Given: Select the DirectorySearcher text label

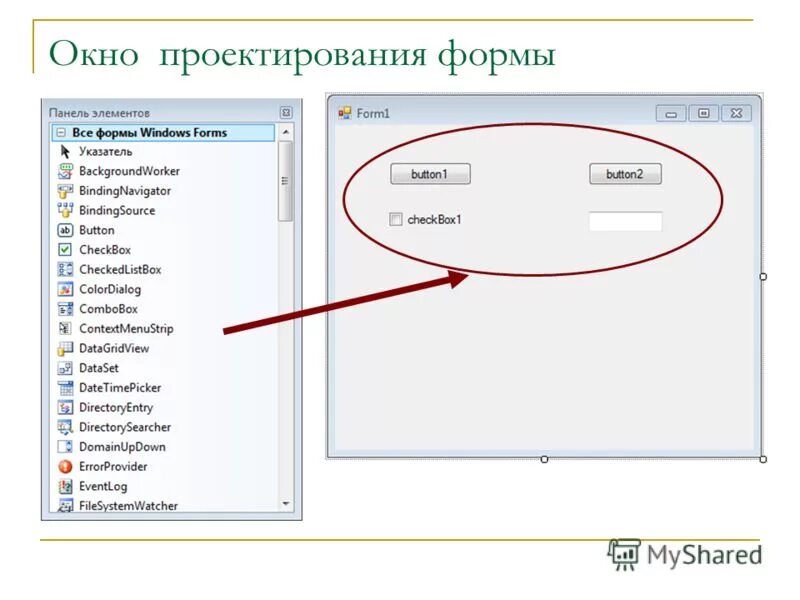Looking at the screenshot, I should pos(125,427).
